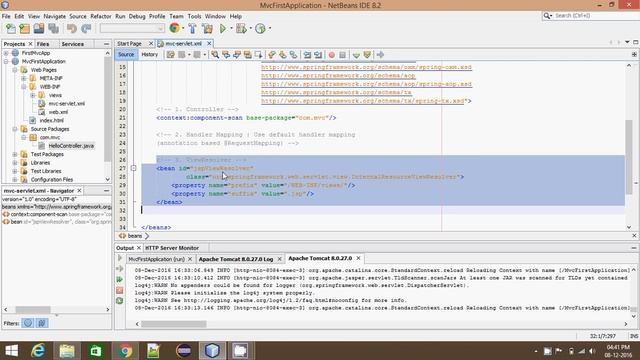Collapse the MvcFirstApplication project node
The height and width of the screenshot is (360, 640).
[6, 61]
